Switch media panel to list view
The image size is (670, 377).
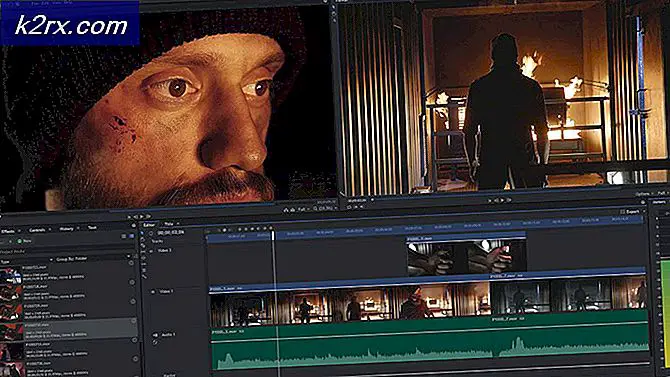123,236
